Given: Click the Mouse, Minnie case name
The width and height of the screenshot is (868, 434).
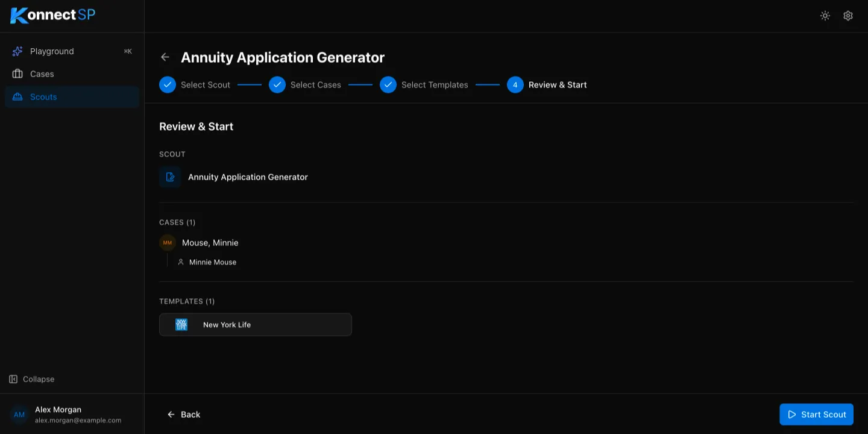Looking at the screenshot, I should [210, 243].
